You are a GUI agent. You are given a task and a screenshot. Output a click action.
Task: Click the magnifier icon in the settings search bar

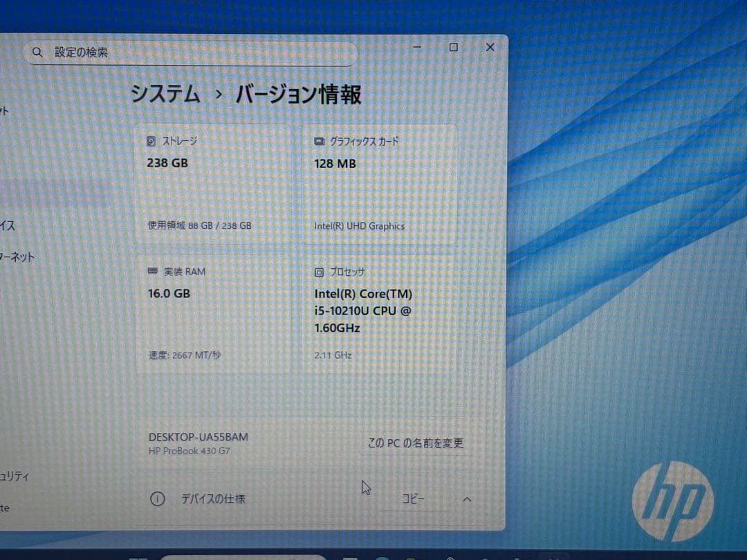tap(37, 52)
